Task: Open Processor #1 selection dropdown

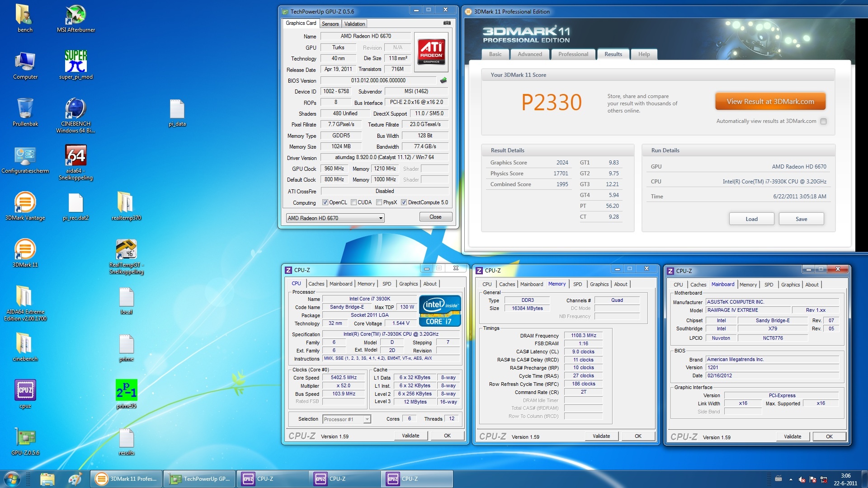Action: (x=347, y=419)
